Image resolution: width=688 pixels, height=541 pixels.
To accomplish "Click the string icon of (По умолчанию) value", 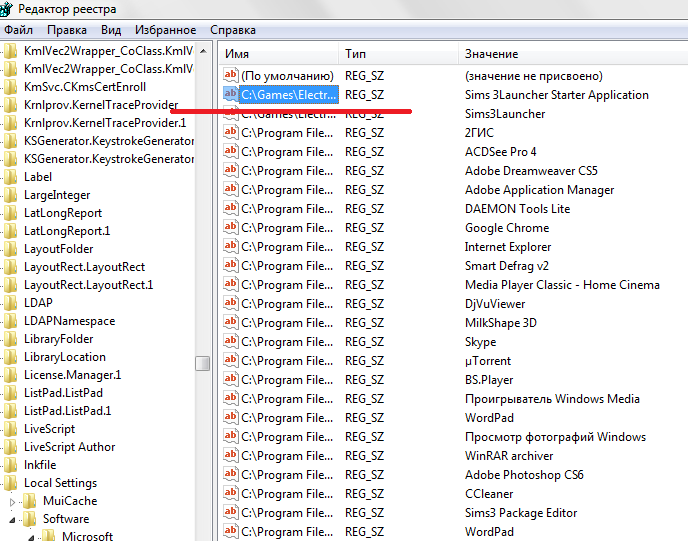I will (230, 75).
